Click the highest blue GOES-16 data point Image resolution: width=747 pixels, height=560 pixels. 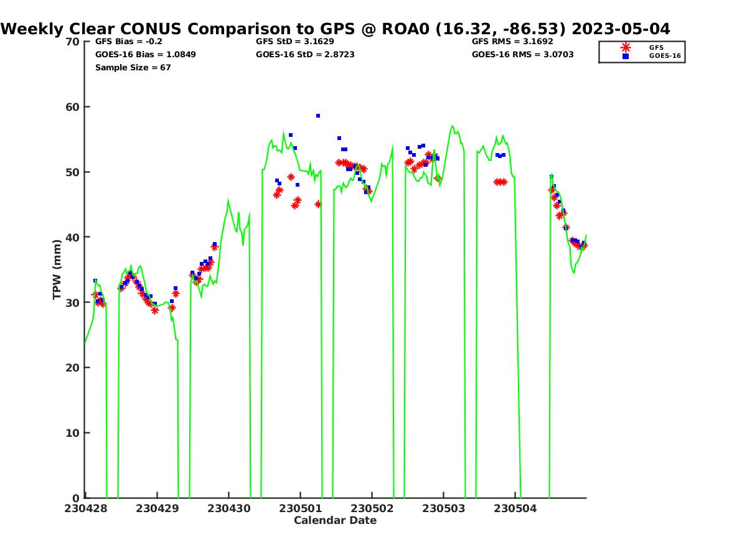318,116
